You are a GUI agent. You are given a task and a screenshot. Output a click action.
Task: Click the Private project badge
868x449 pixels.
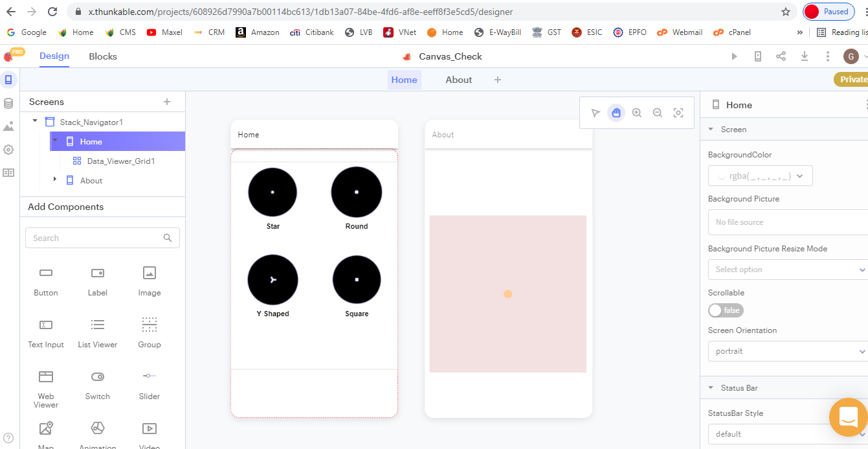[851, 79]
